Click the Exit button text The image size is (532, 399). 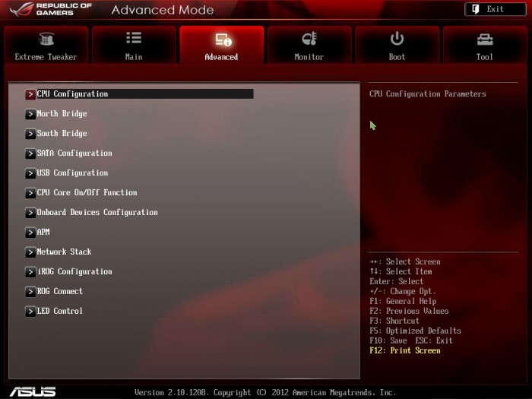[x=495, y=9]
